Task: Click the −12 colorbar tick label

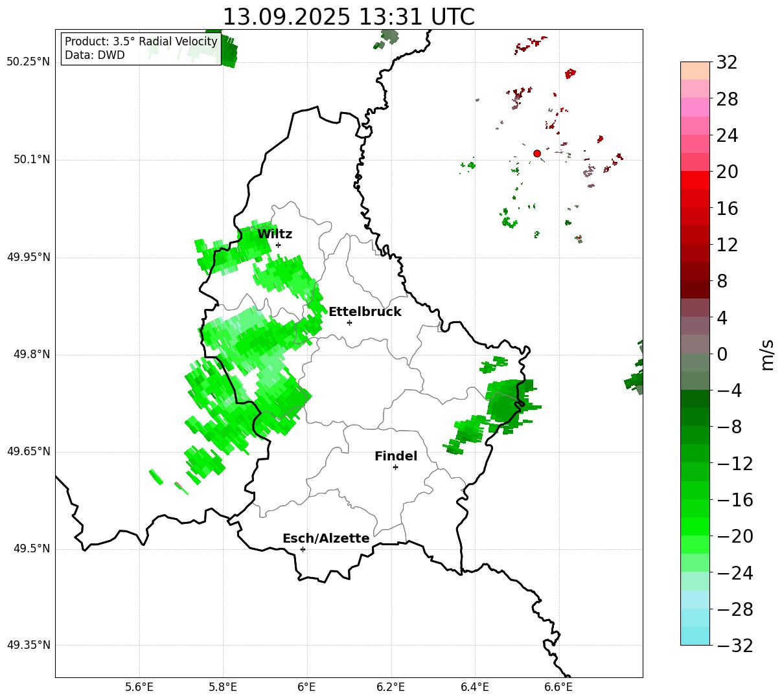Action: coord(734,464)
